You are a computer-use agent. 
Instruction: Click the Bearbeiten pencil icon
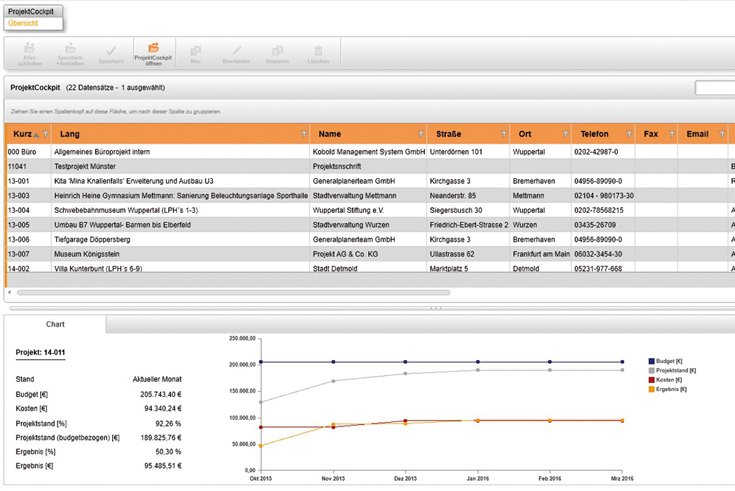[236, 50]
